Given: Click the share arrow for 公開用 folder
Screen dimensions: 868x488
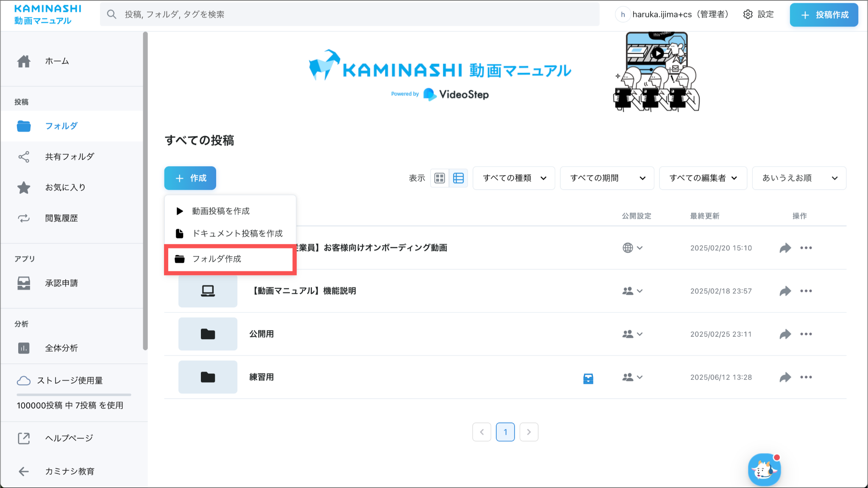Looking at the screenshot, I should click(785, 334).
